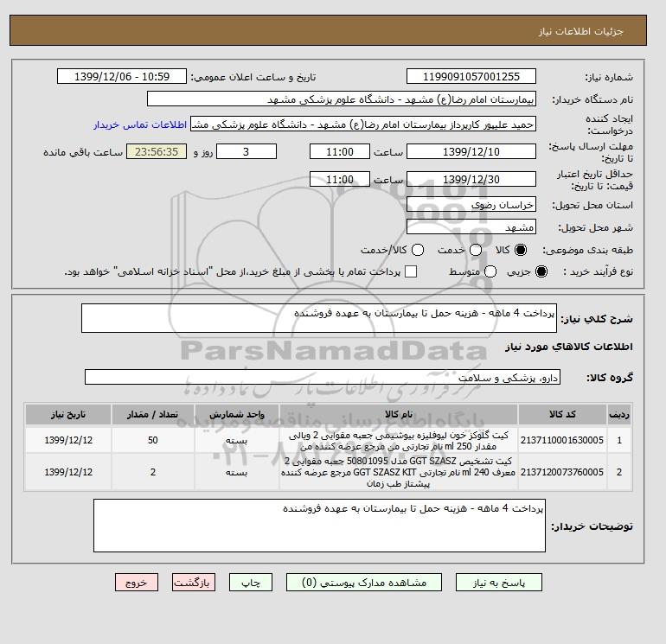This screenshot has height=644, width=666.
Task: Click the need date 1399/12/12 in row 2
Action: tap(68, 472)
